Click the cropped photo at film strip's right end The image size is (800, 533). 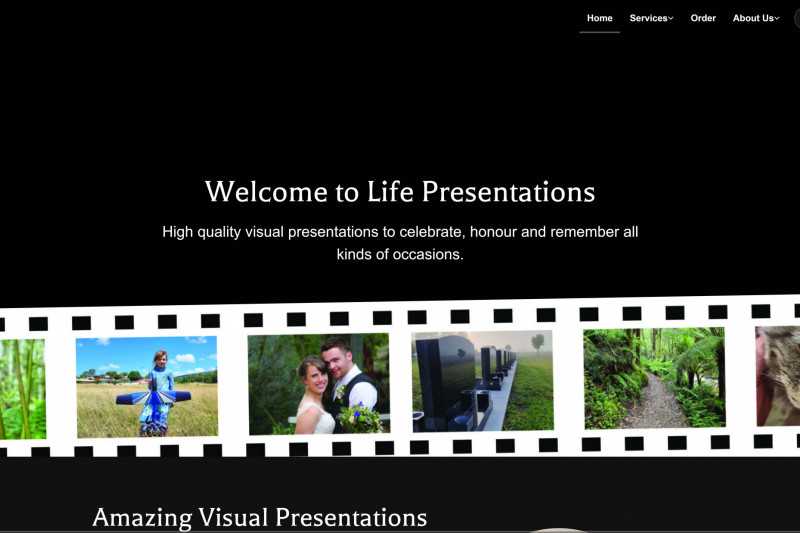(x=778, y=375)
